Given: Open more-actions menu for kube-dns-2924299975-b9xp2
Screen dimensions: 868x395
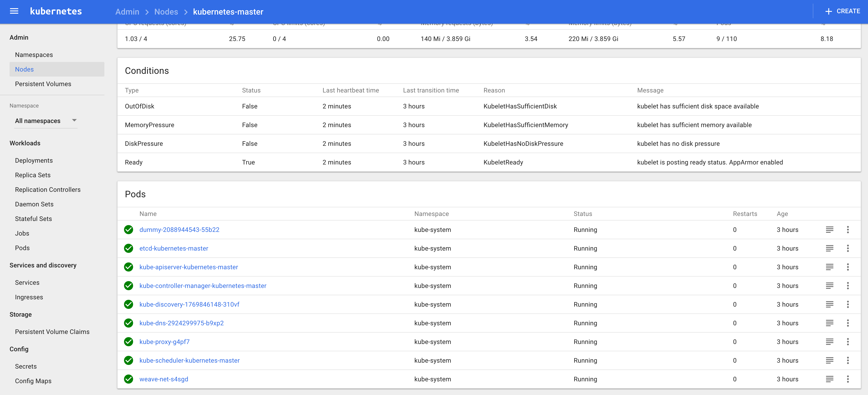Looking at the screenshot, I should click(848, 323).
